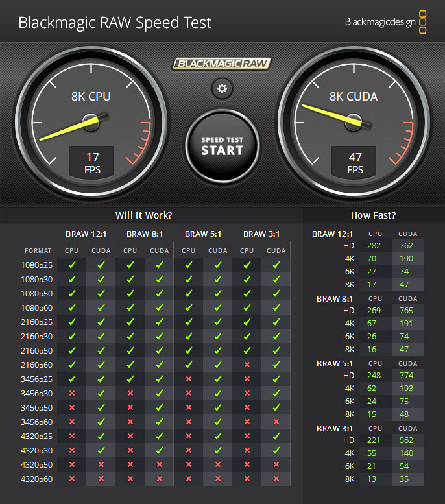445x504 pixels.
Task: Start the speed test
Action: point(222,146)
